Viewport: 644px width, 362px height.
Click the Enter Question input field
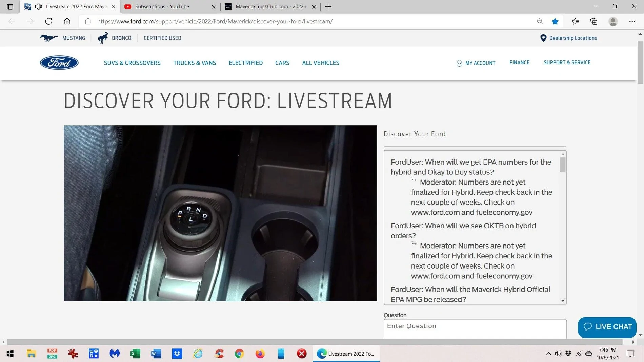coord(475,328)
